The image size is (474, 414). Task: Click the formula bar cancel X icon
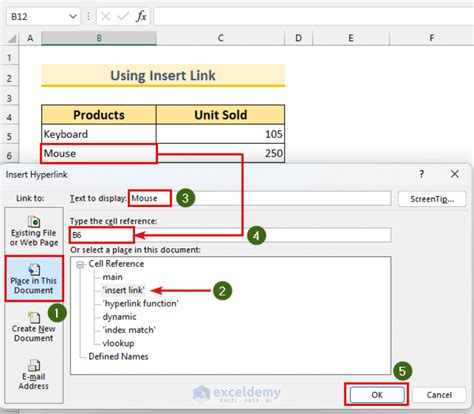click(105, 16)
